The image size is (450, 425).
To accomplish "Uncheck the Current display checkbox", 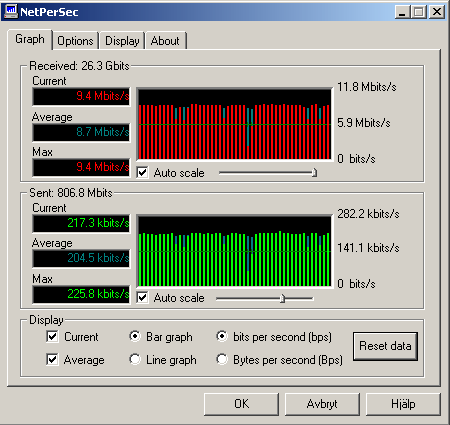I will pyautogui.click(x=52, y=337).
